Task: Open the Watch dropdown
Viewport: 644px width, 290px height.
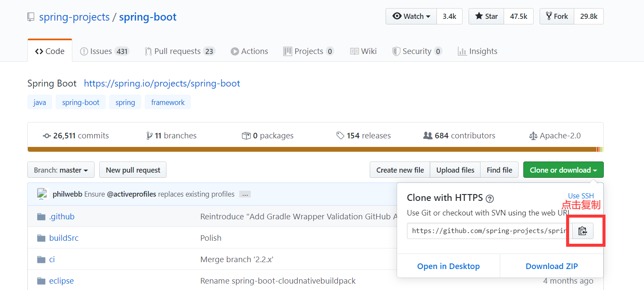Action: pos(411,16)
